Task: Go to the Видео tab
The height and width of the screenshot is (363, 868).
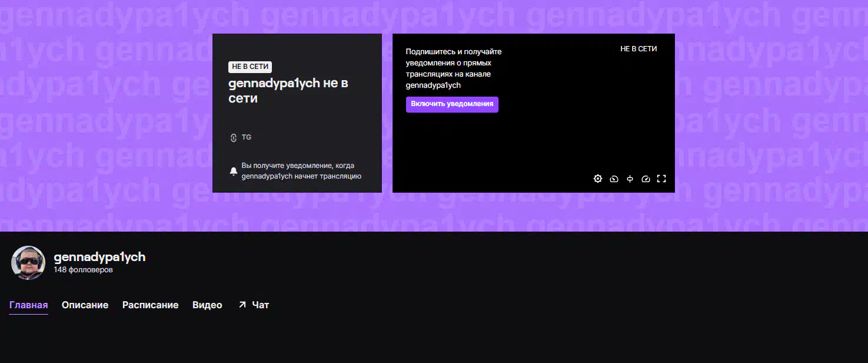Action: tap(207, 305)
